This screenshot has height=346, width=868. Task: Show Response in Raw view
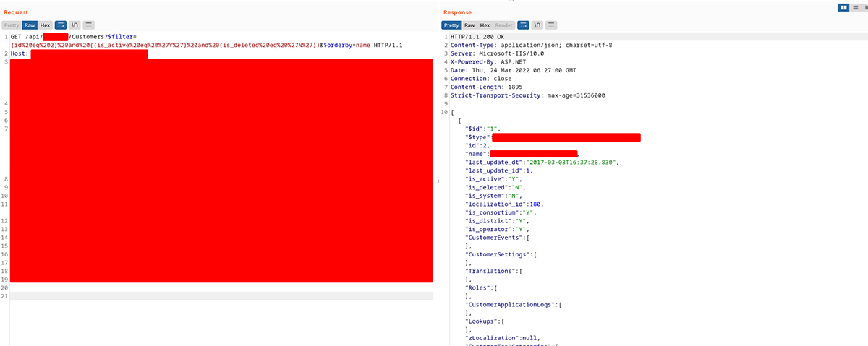[469, 25]
